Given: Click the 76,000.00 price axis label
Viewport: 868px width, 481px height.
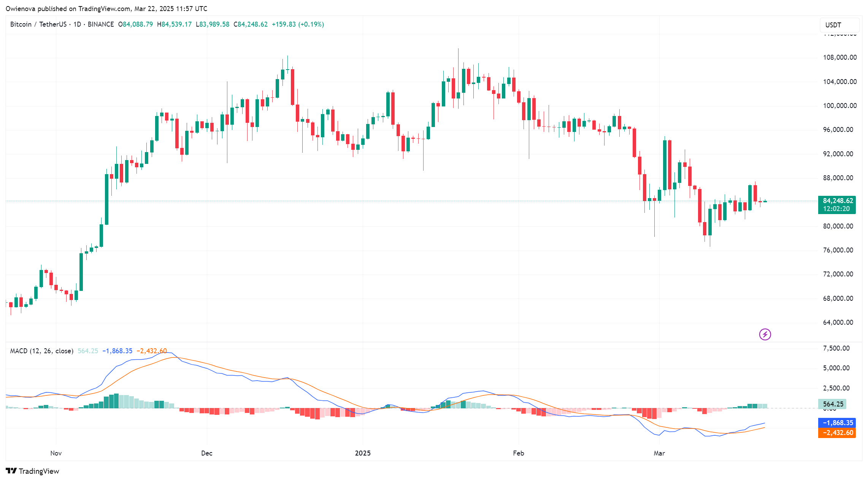Looking at the screenshot, I should click(838, 250).
